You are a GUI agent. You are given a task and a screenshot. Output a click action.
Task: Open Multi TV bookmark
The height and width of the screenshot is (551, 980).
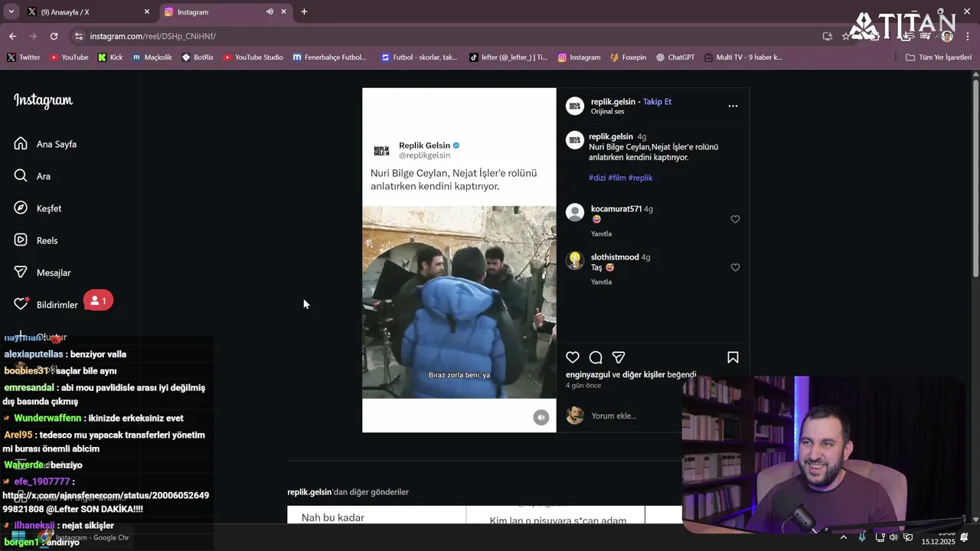point(743,57)
